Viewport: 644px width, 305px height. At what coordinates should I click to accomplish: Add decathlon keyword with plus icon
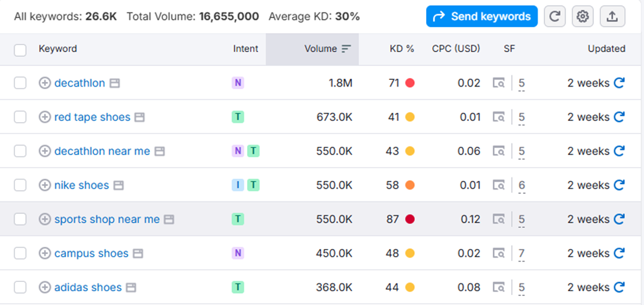pyautogui.click(x=44, y=83)
